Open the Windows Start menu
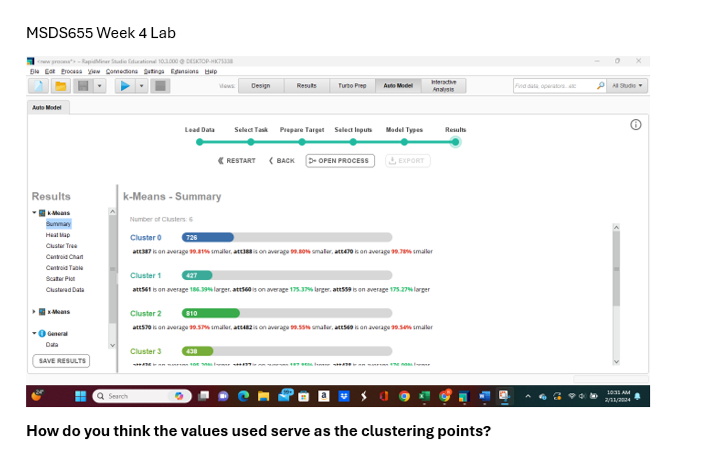The width and height of the screenshot is (703, 473). [x=81, y=396]
